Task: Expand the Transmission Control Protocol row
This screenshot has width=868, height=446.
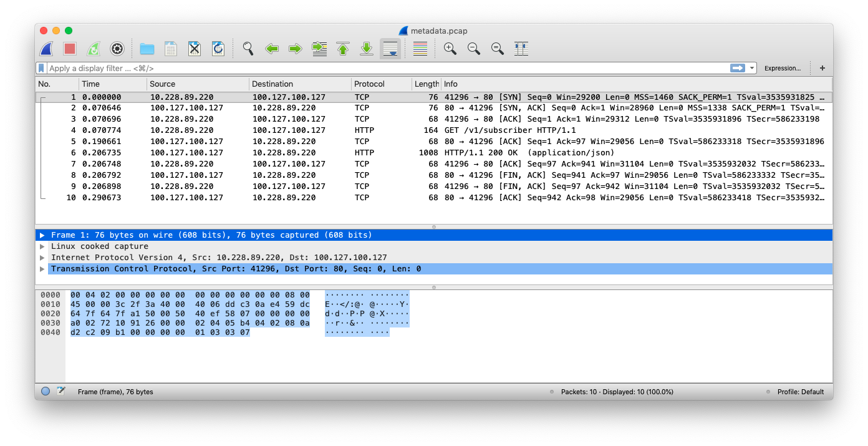Action: click(42, 269)
